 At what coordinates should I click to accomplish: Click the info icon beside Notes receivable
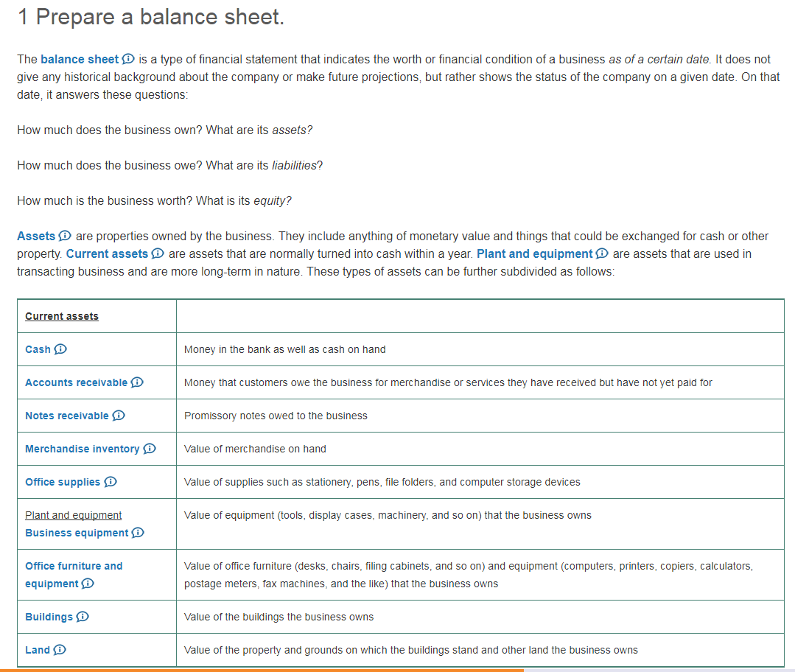pyautogui.click(x=119, y=416)
